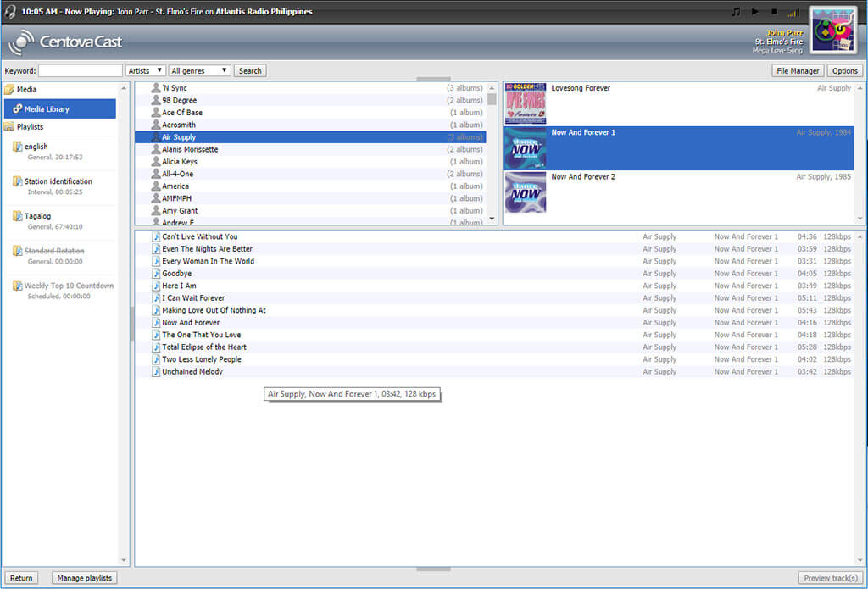This screenshot has width=868, height=589.
Task: Select Media Library in the sidebar
Action: tap(60, 109)
